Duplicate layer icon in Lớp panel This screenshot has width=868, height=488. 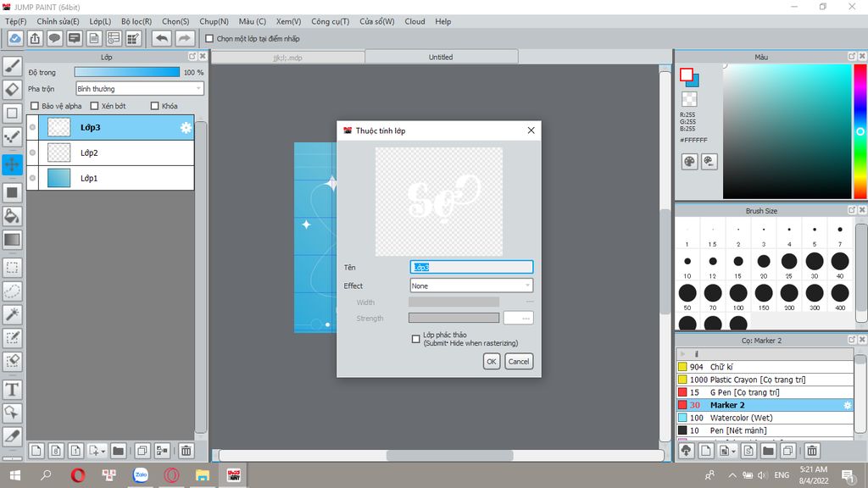[x=142, y=451]
